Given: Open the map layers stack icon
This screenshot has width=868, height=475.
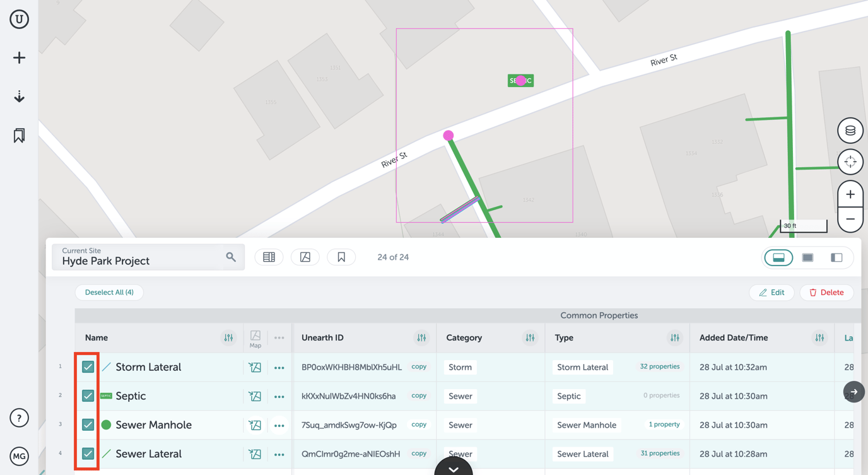Looking at the screenshot, I should 850,131.
